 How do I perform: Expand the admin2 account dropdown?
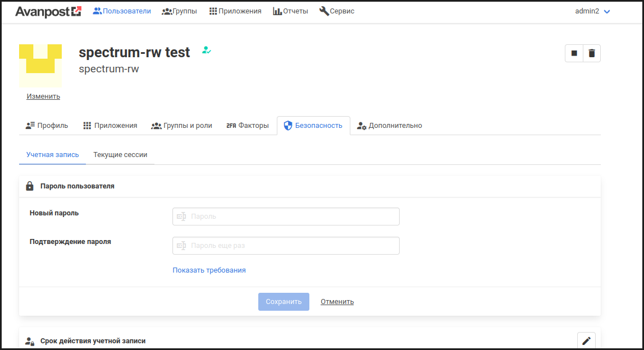tap(592, 11)
